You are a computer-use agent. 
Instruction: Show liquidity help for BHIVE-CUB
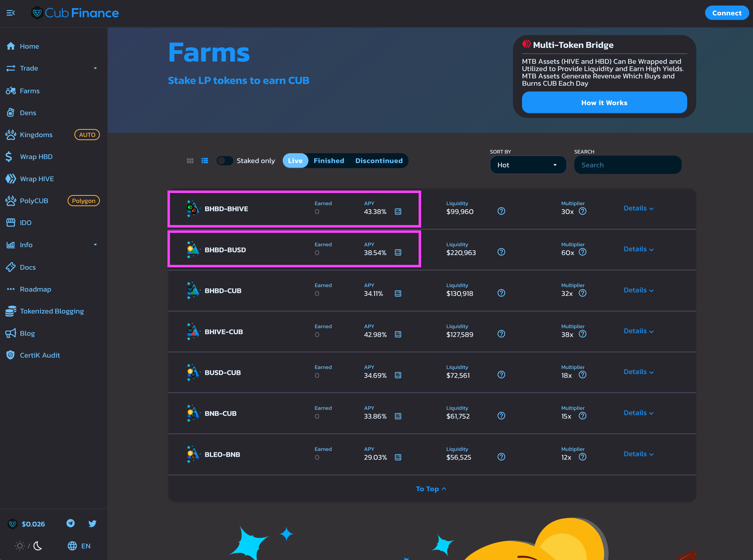point(501,334)
